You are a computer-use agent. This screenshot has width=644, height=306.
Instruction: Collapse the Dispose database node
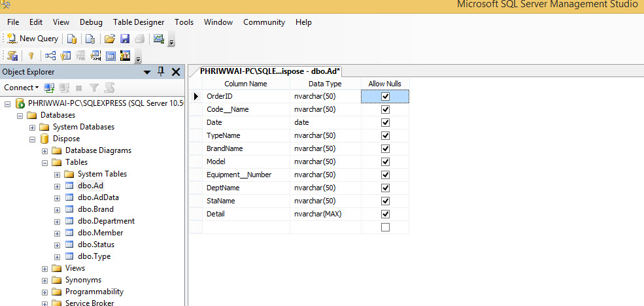click(33, 139)
